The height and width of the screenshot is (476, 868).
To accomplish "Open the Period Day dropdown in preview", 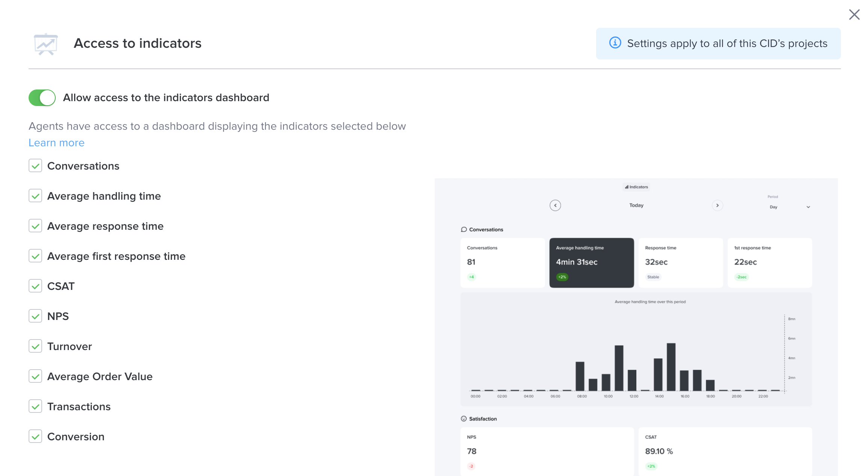I will [790, 207].
